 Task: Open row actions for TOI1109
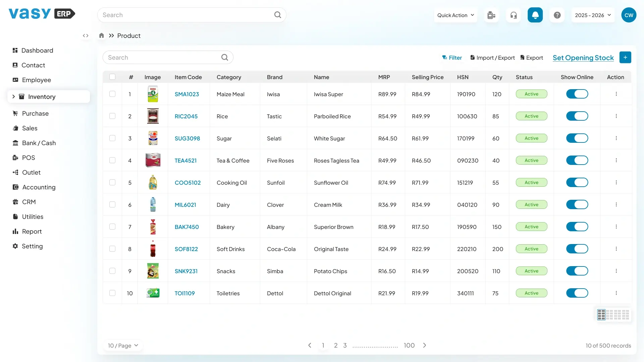(x=616, y=293)
